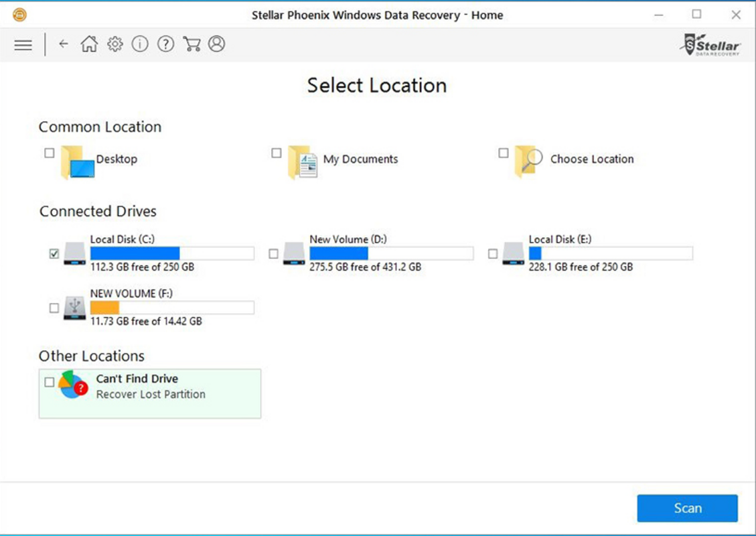Select the My Documents folder icon
Screen dimensions: 756x536
[x=303, y=162]
